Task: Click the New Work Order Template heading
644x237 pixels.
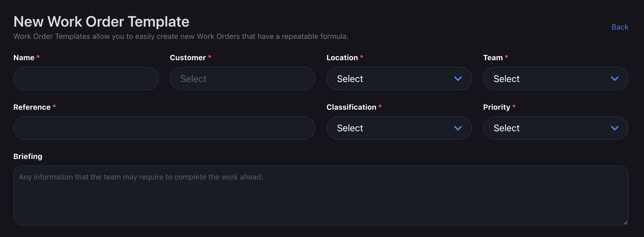Action: tap(101, 22)
